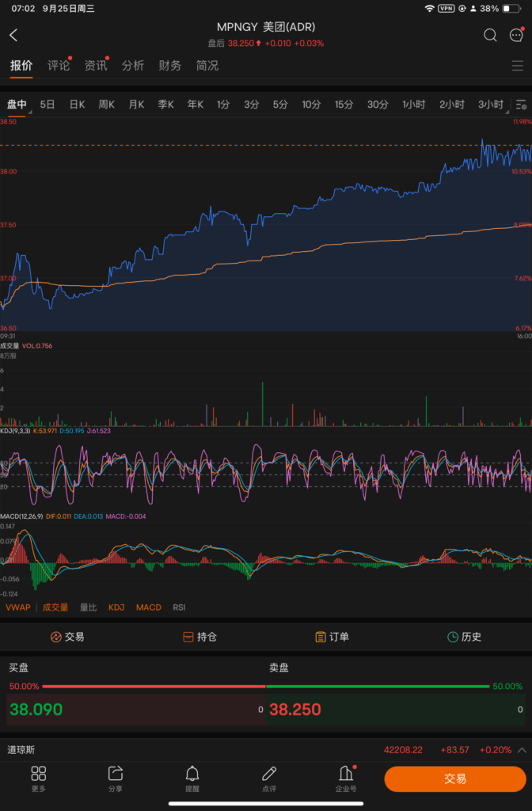Tap the back arrow icon
The height and width of the screenshot is (811, 532).
tap(13, 36)
